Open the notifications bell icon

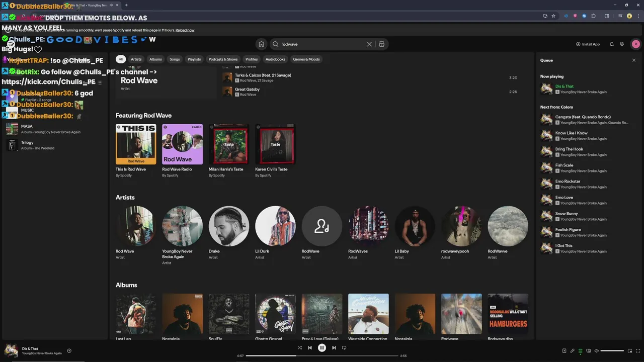tap(612, 44)
